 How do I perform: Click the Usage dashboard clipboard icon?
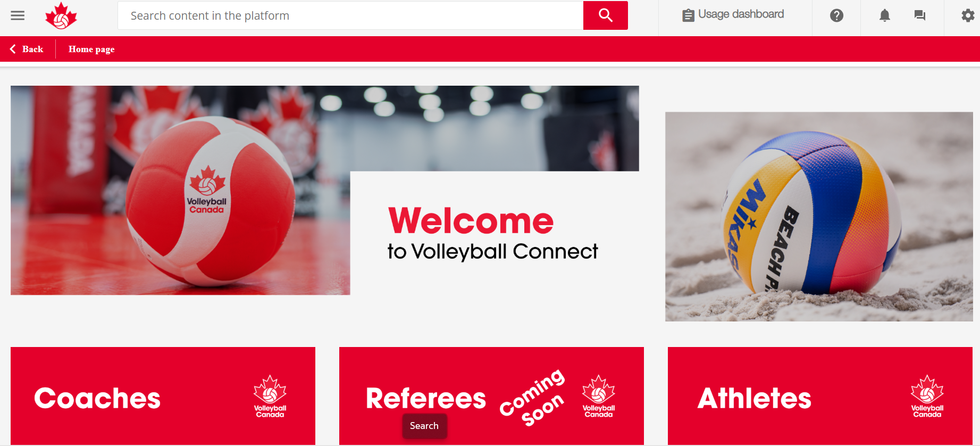point(688,15)
